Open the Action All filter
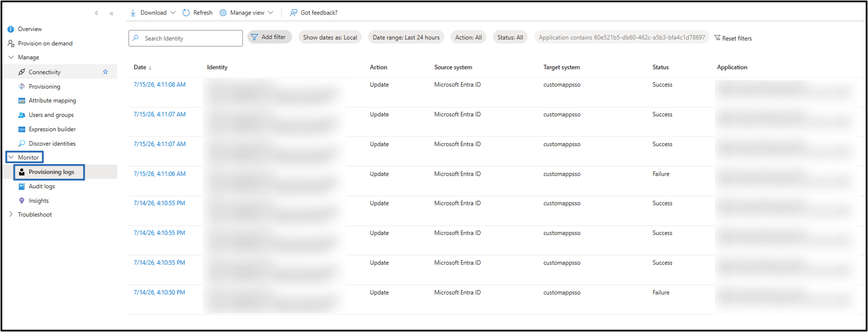 (x=469, y=37)
